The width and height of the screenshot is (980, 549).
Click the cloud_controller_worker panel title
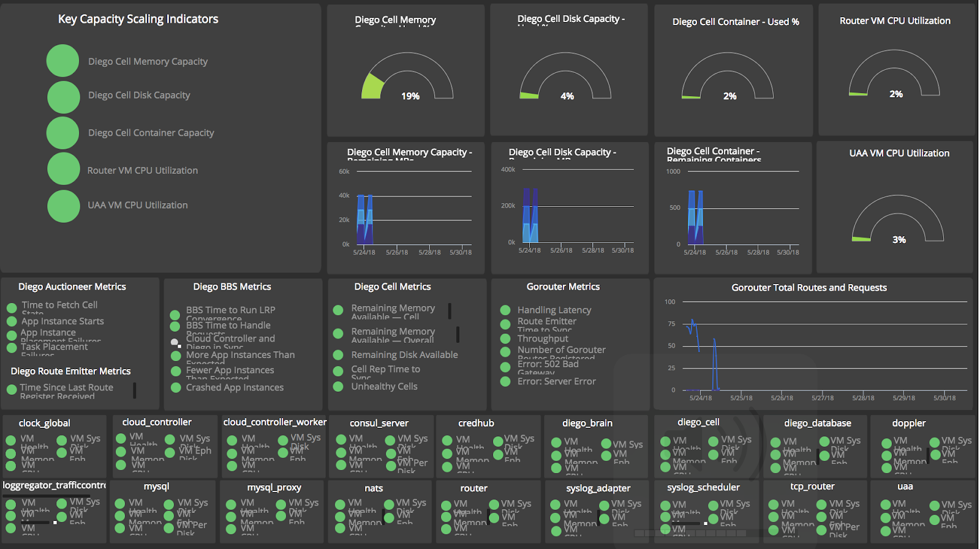[274, 422]
